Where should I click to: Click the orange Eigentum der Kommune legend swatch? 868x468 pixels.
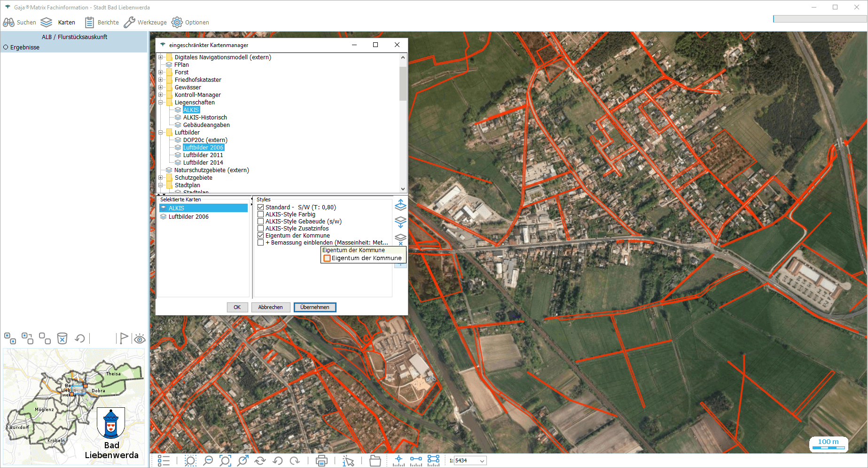tap(327, 258)
